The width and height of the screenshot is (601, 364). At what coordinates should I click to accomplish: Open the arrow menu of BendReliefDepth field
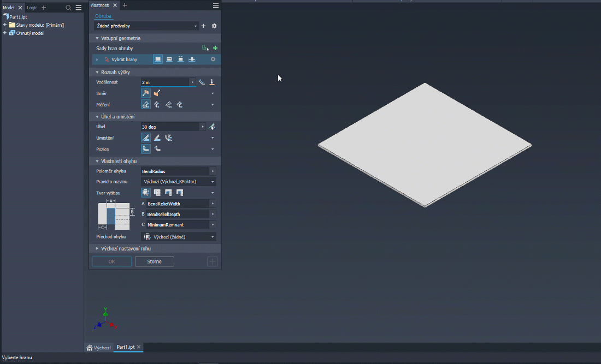(x=213, y=214)
